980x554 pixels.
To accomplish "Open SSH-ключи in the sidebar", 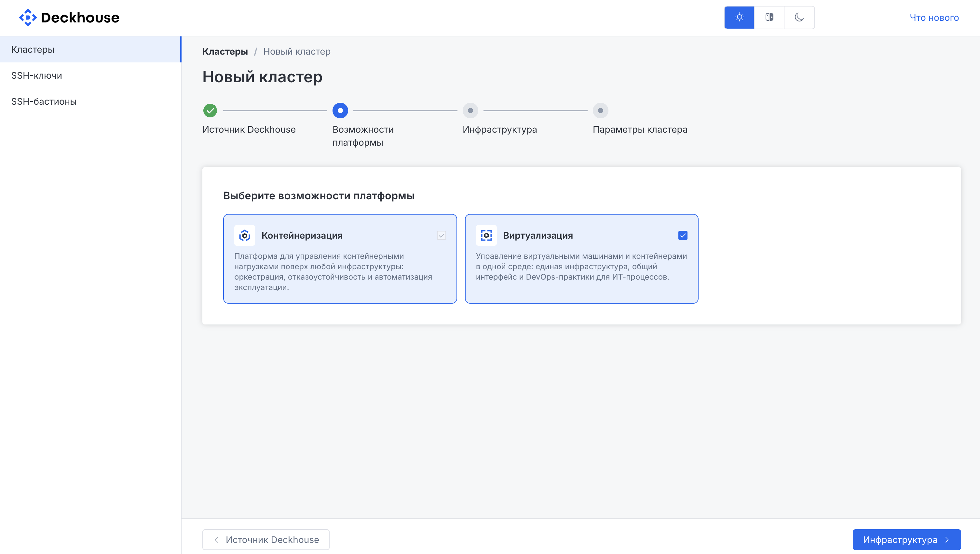I will [90, 75].
